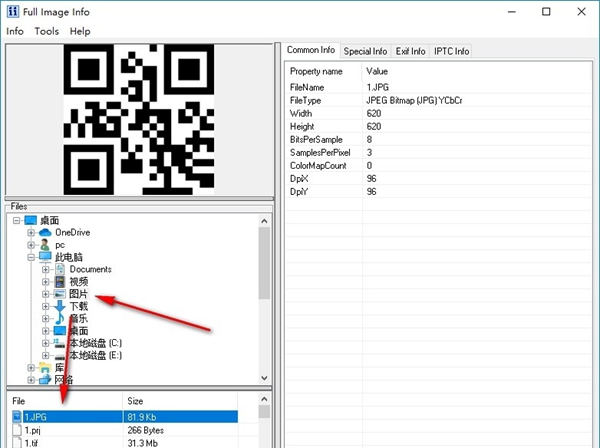Image resolution: width=600 pixels, height=448 pixels.
Task: Expand the pc user node
Action: pyautogui.click(x=31, y=245)
